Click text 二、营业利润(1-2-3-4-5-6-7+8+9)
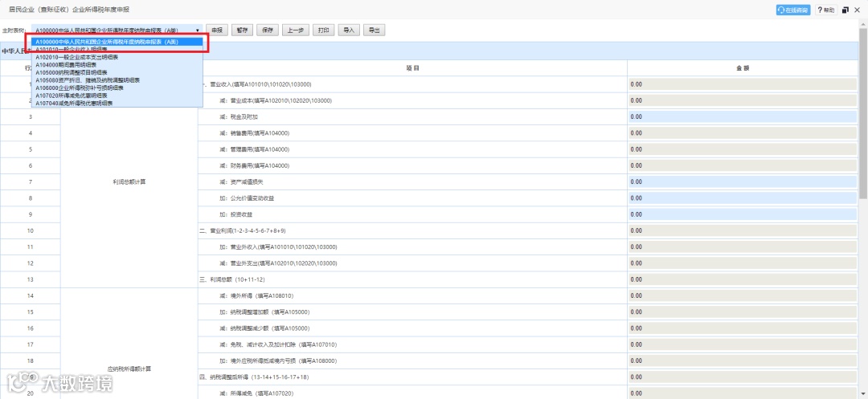The width and height of the screenshot is (868, 399). pyautogui.click(x=243, y=231)
